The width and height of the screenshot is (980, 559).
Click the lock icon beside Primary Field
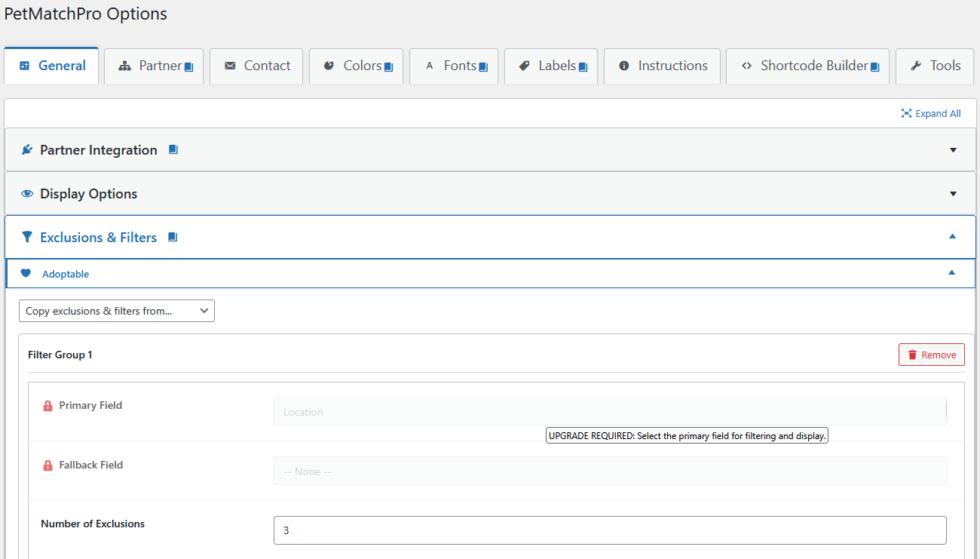point(47,406)
